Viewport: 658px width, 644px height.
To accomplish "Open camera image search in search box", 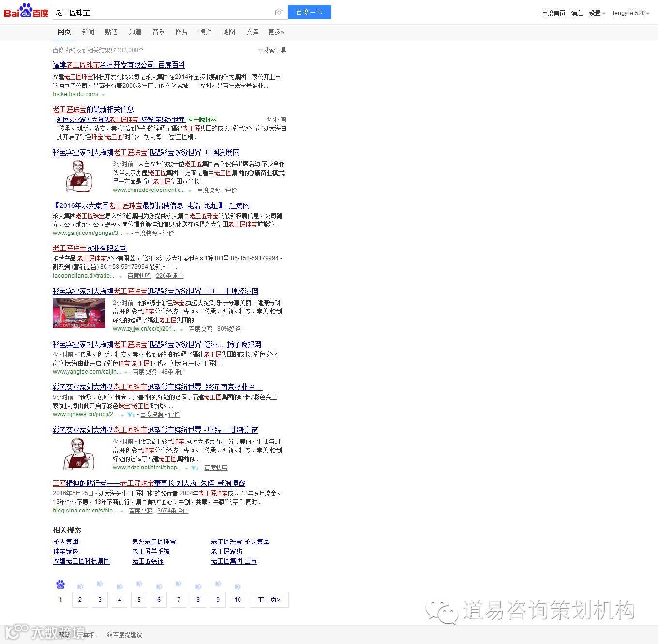I will [279, 12].
